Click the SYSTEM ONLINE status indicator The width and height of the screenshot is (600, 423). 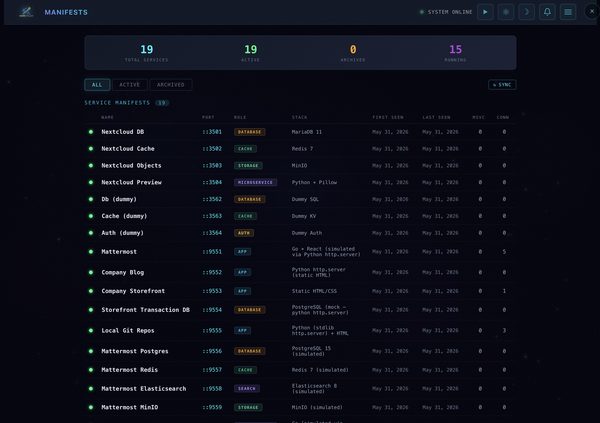point(446,12)
